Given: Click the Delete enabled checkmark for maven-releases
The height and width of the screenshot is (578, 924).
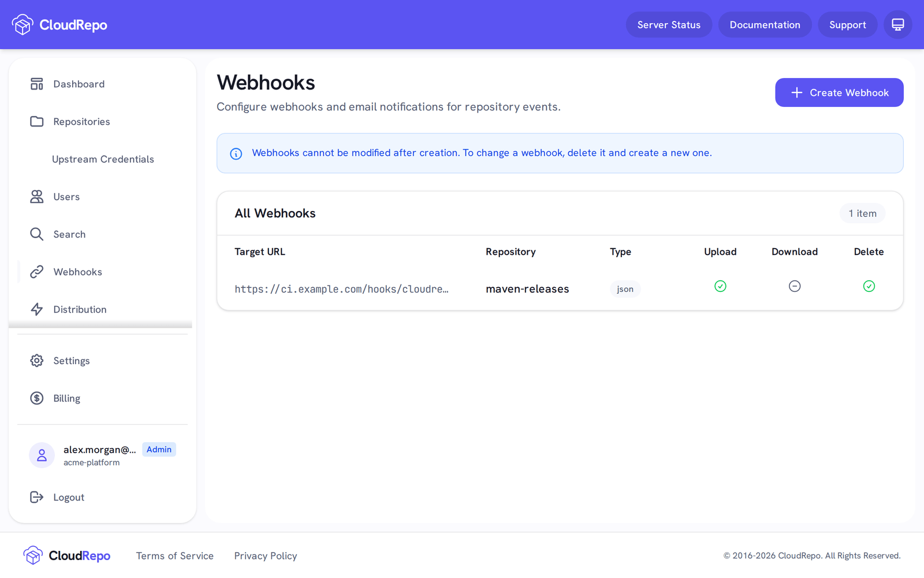Looking at the screenshot, I should (869, 286).
